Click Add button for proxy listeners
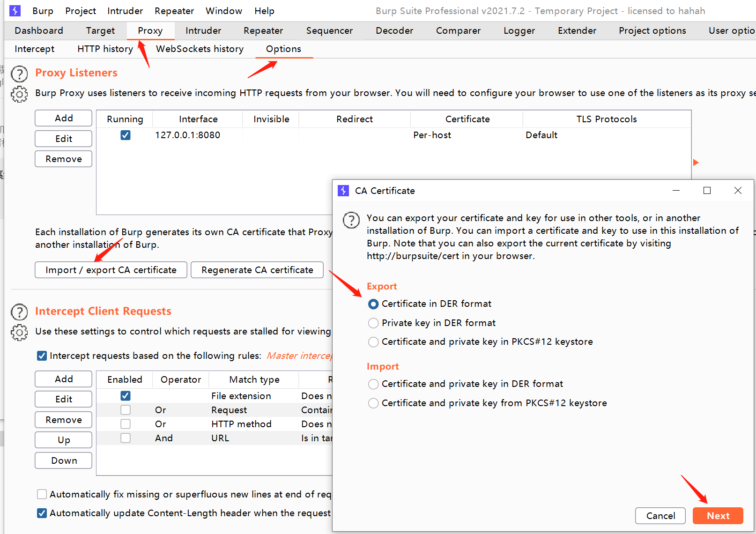Screen dimensions: 756x534 (x=63, y=118)
